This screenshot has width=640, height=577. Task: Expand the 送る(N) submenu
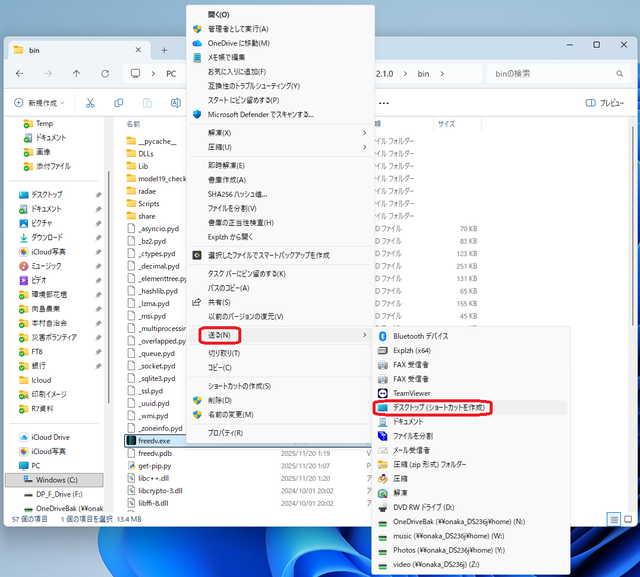click(x=280, y=335)
